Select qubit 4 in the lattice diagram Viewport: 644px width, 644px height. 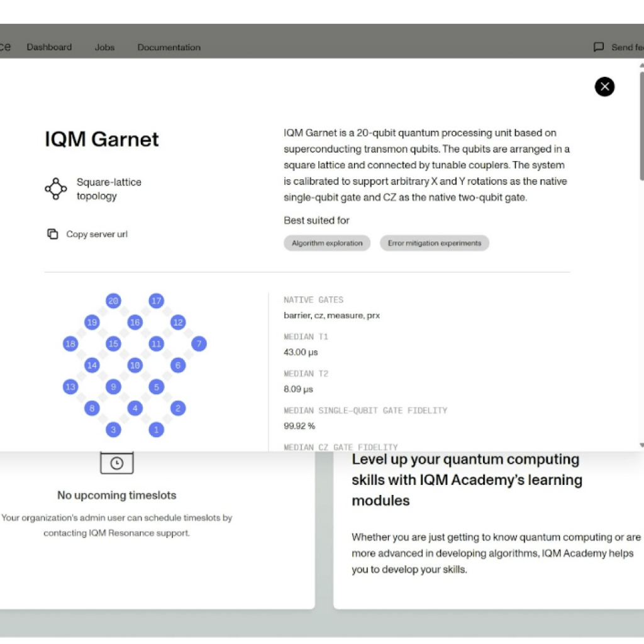[135, 408]
